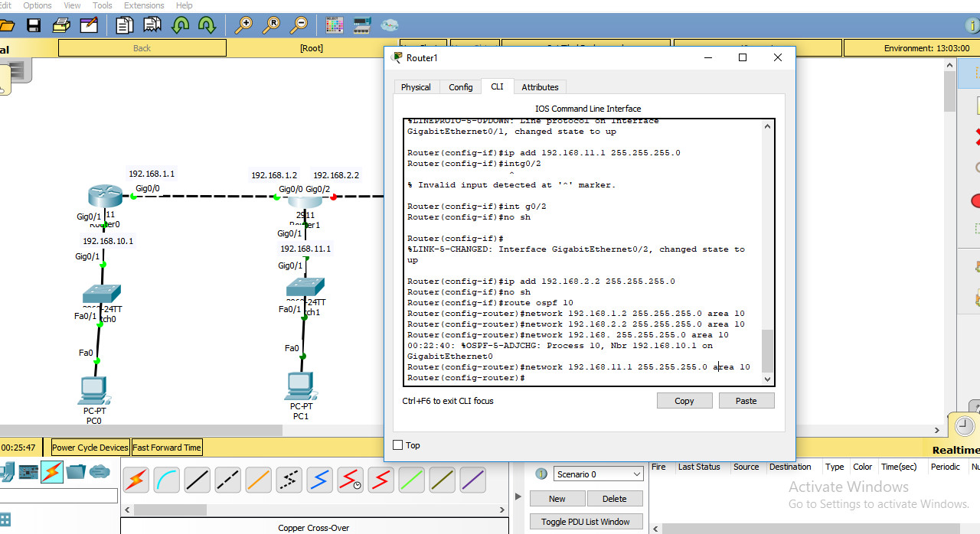Pick the Serial DCE connection with clock
The width and height of the screenshot is (980, 534).
click(351, 481)
